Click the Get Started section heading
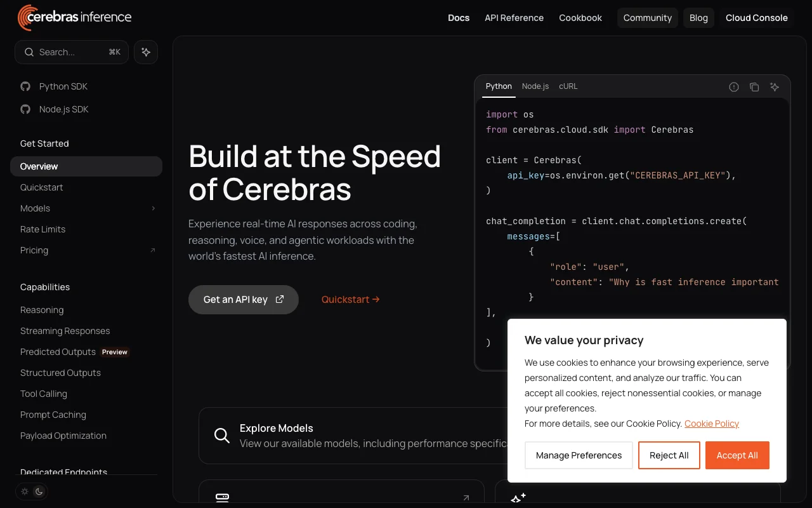 (x=44, y=144)
